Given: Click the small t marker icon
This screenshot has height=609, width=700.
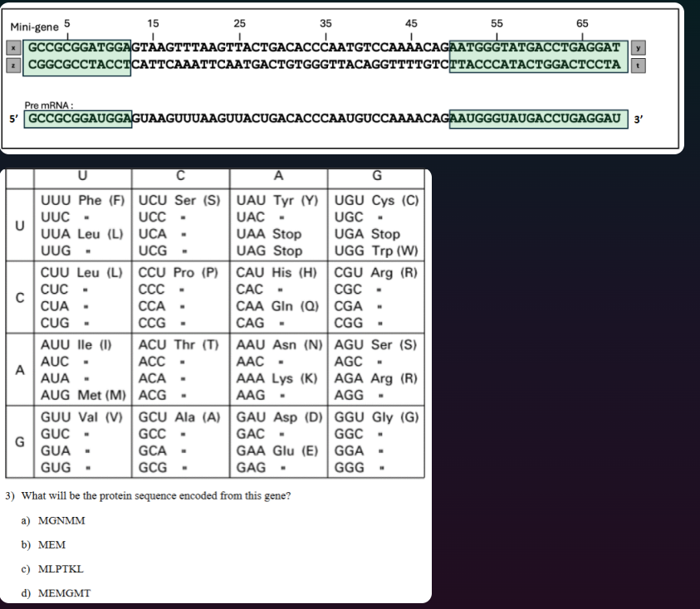Looking at the screenshot, I should pos(638,66).
